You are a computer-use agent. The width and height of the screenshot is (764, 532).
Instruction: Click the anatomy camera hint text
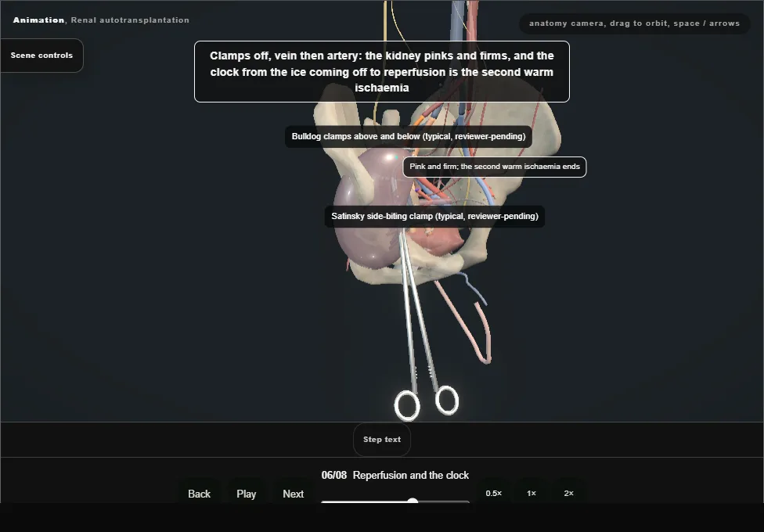(x=634, y=23)
